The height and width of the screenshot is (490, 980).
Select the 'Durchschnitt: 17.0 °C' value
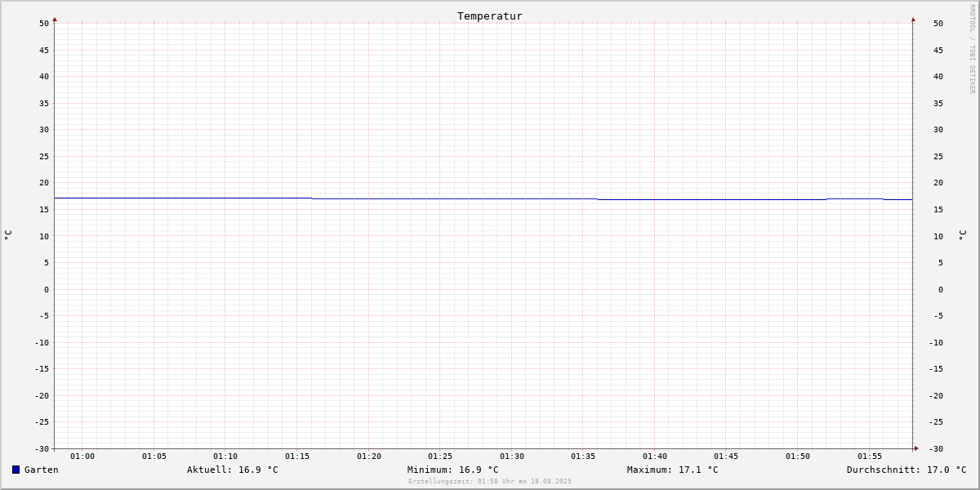(x=906, y=470)
